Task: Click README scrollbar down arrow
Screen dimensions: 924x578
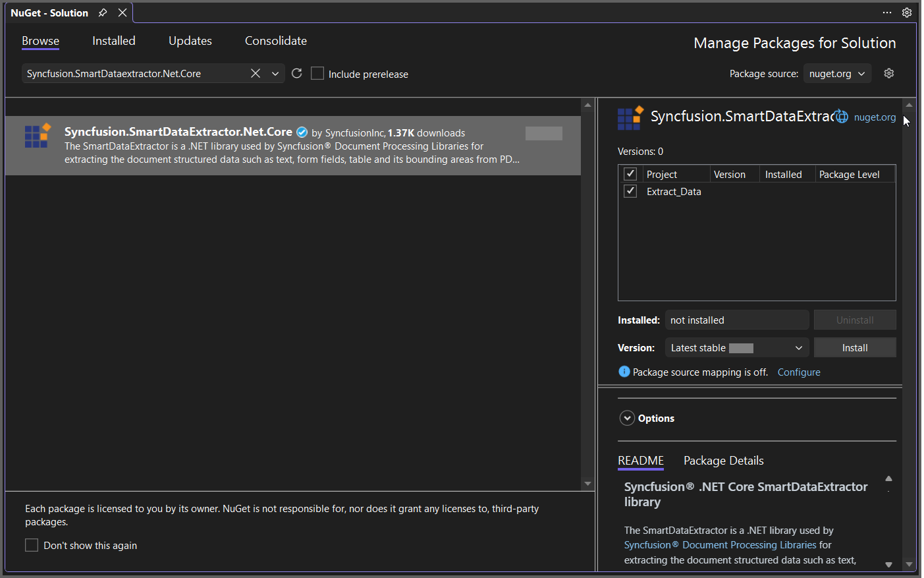Action: point(888,565)
